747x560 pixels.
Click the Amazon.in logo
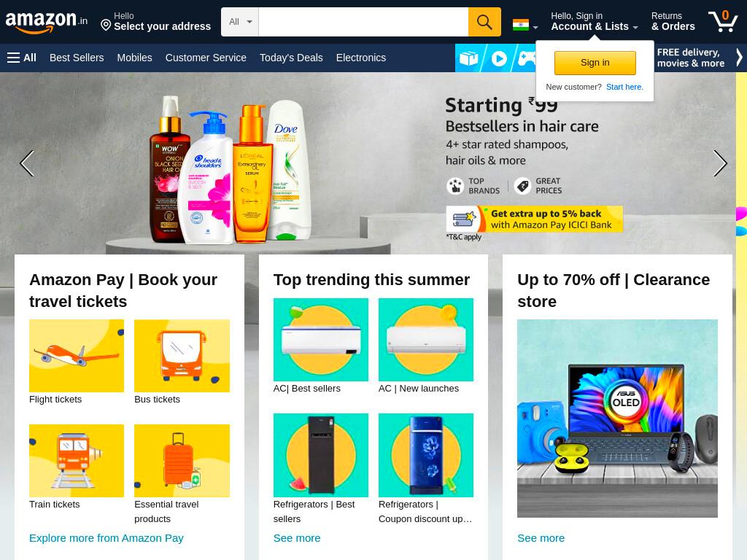[x=46, y=22]
